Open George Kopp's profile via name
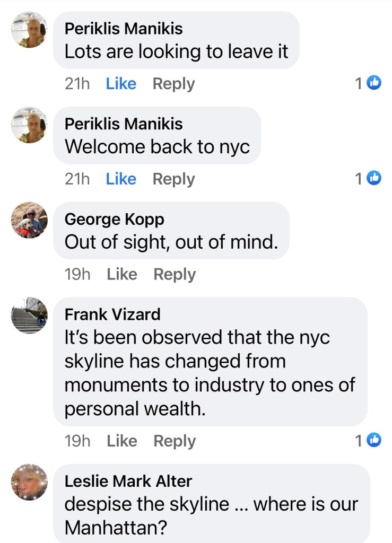 (114, 219)
